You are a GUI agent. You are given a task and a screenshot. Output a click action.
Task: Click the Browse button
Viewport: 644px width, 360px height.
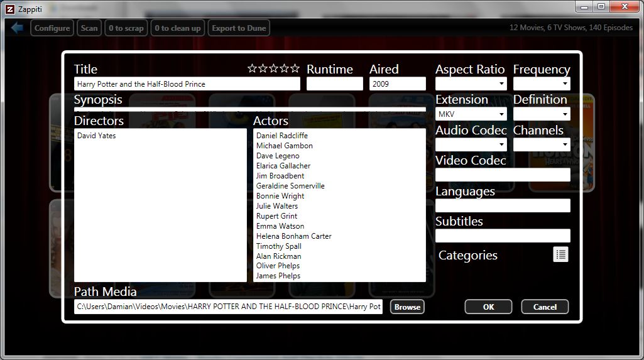407,307
